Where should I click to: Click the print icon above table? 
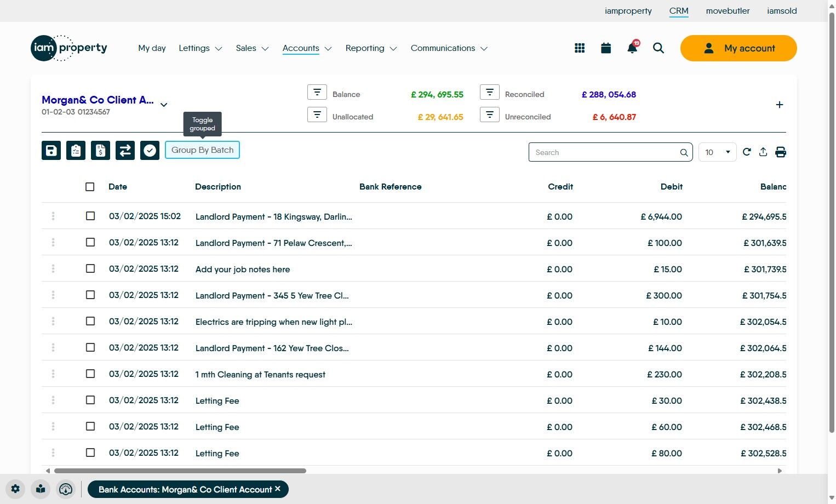point(781,152)
